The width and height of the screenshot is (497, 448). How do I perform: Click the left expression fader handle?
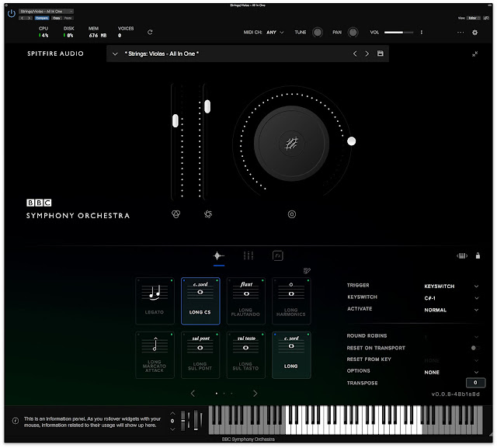(x=176, y=120)
